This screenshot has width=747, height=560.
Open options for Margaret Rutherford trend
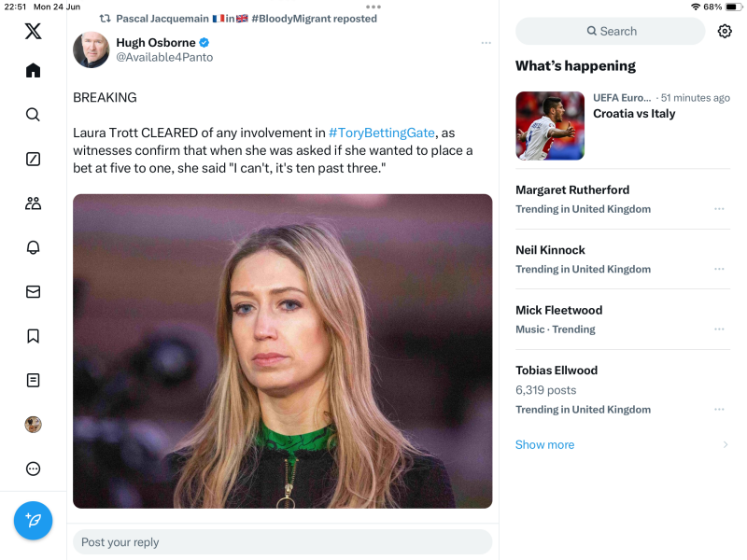(x=719, y=209)
